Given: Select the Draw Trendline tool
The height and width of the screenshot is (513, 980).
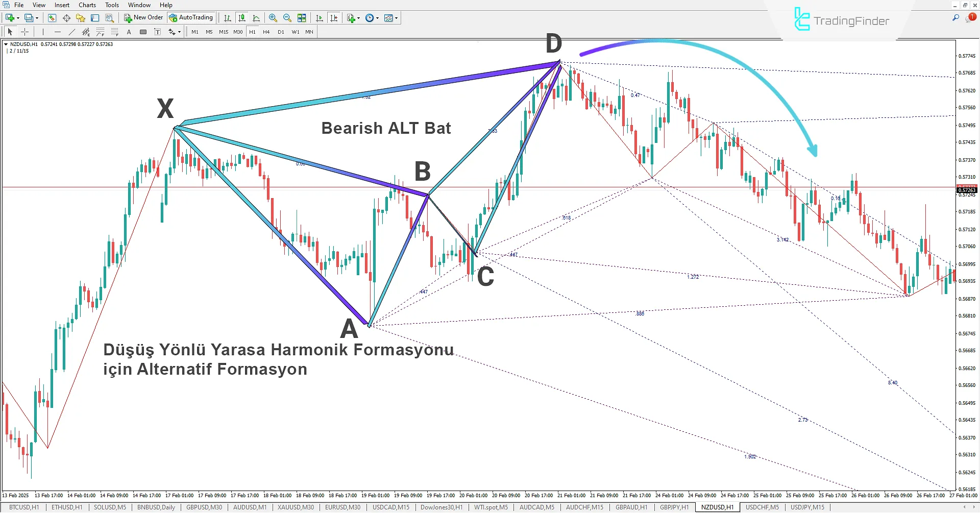Looking at the screenshot, I should [x=71, y=32].
